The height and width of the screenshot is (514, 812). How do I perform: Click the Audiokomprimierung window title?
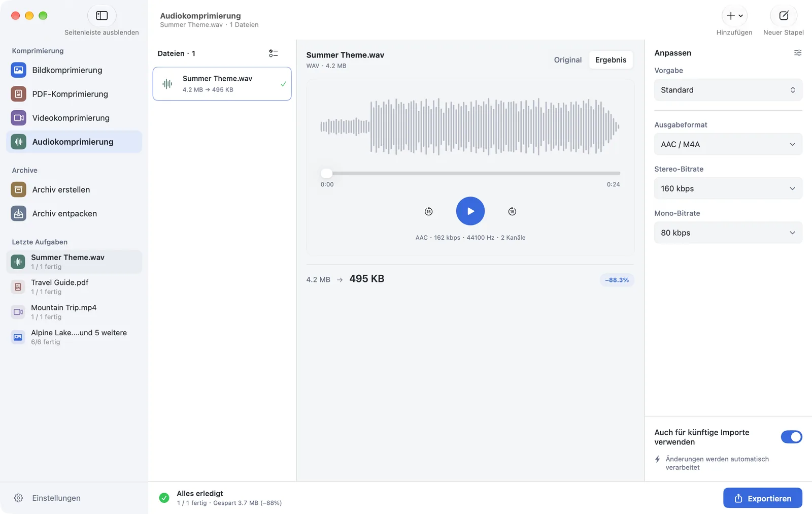[200, 16]
